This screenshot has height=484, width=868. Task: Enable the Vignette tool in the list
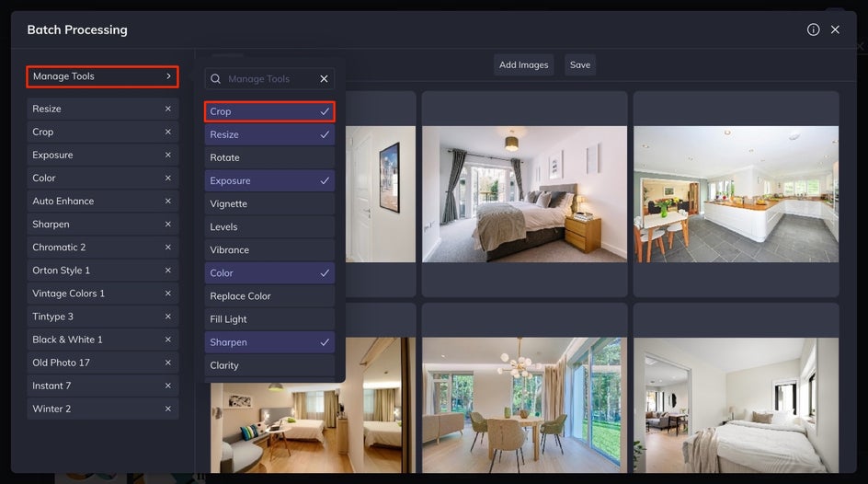point(269,203)
